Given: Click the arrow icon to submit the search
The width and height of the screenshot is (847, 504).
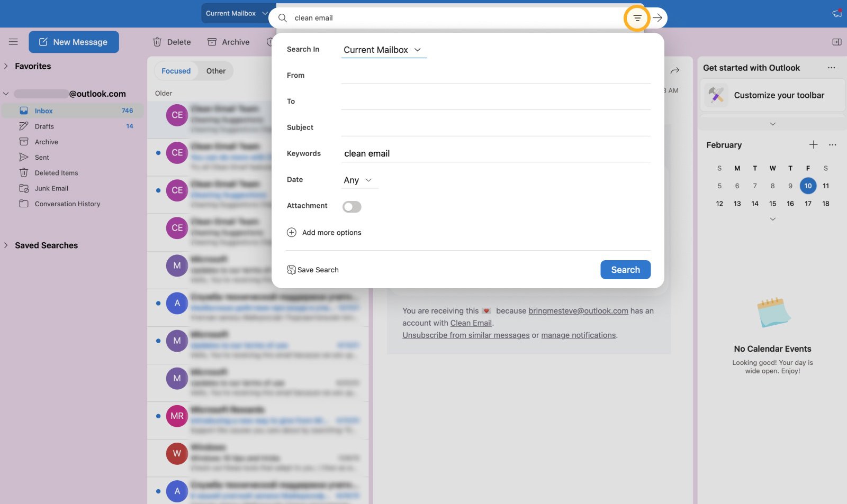Looking at the screenshot, I should 657,17.
